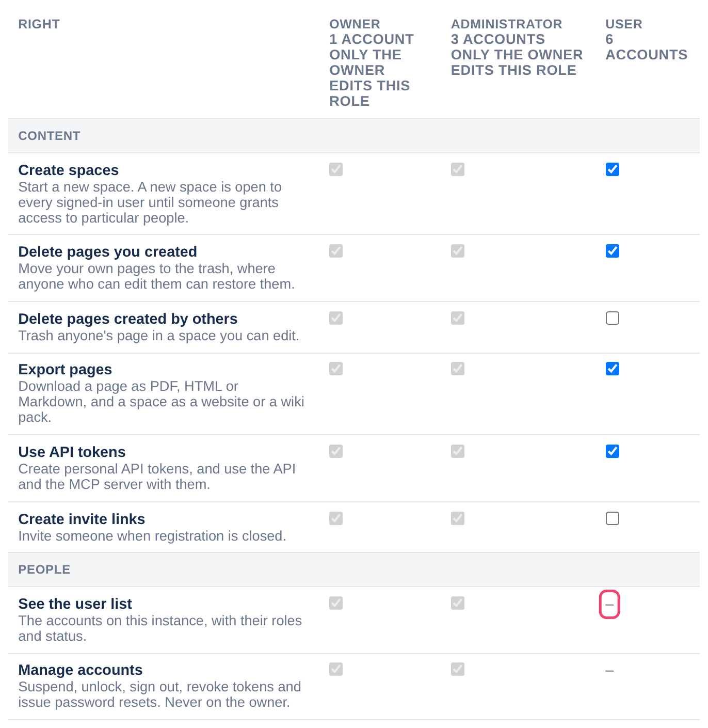Click the ADMINISTRATOR column header
The image size is (708, 728).
click(517, 47)
